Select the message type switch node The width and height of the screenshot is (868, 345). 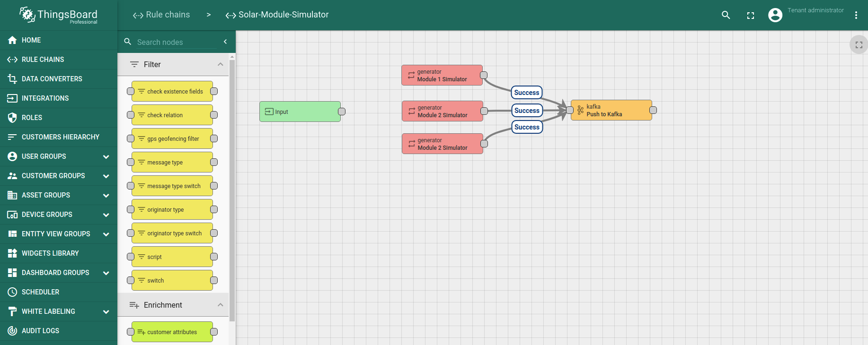(x=172, y=186)
